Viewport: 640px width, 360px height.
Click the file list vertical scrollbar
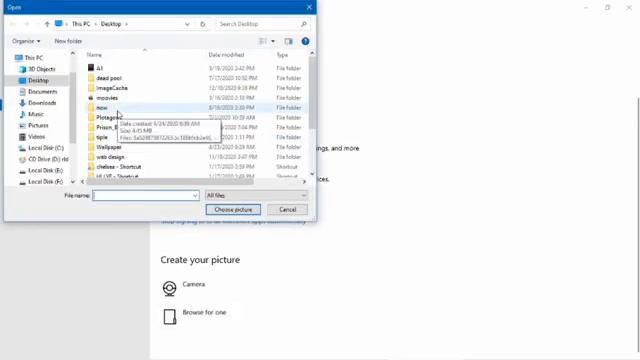pyautogui.click(x=312, y=92)
